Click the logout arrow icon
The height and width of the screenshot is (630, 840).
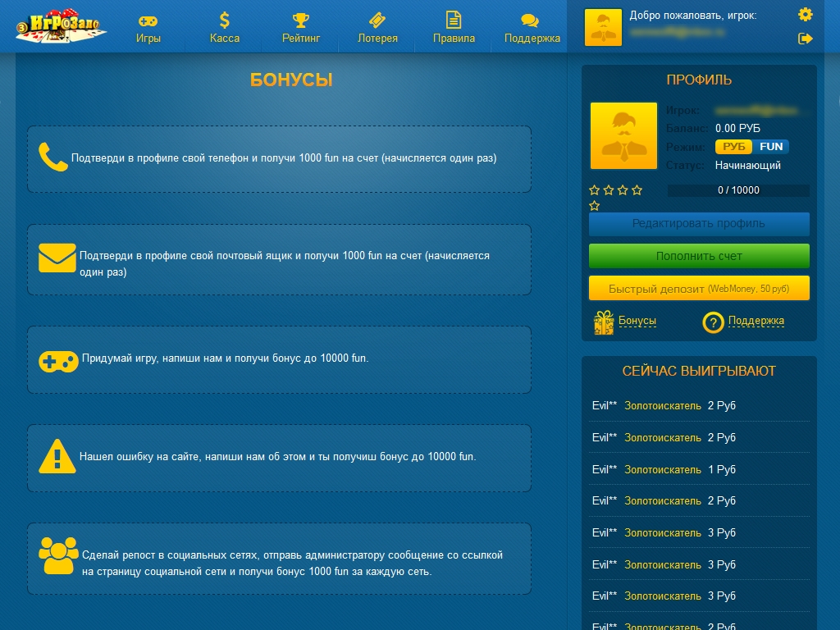click(805, 38)
